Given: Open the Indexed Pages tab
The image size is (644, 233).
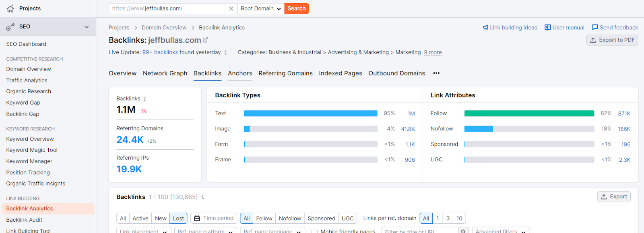Looking at the screenshot, I should [341, 73].
